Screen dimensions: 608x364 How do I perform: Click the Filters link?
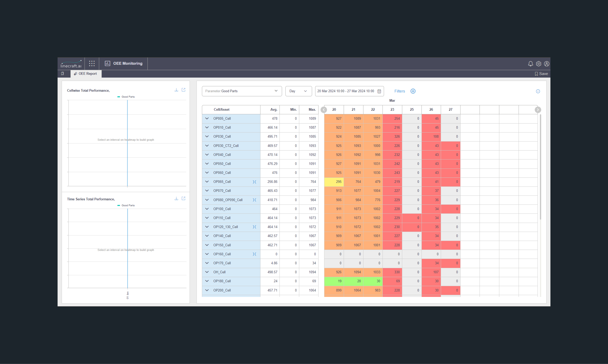click(x=400, y=91)
